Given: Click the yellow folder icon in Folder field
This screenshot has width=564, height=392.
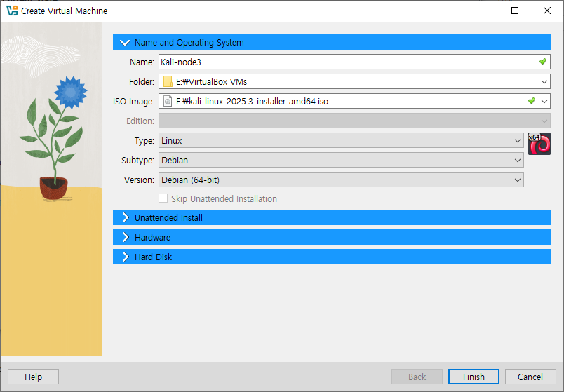Looking at the screenshot, I should pyautogui.click(x=167, y=81).
